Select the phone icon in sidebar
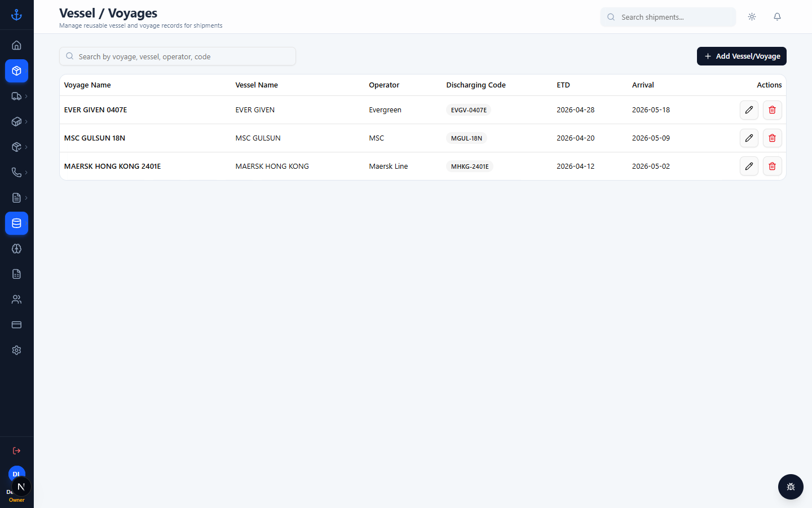The image size is (812, 508). pos(16,172)
